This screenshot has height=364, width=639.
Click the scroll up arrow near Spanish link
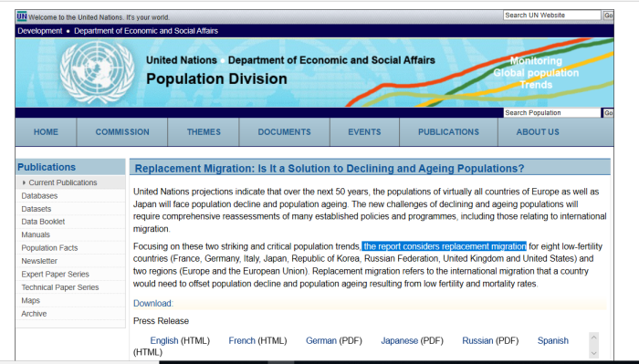[x=593, y=338]
